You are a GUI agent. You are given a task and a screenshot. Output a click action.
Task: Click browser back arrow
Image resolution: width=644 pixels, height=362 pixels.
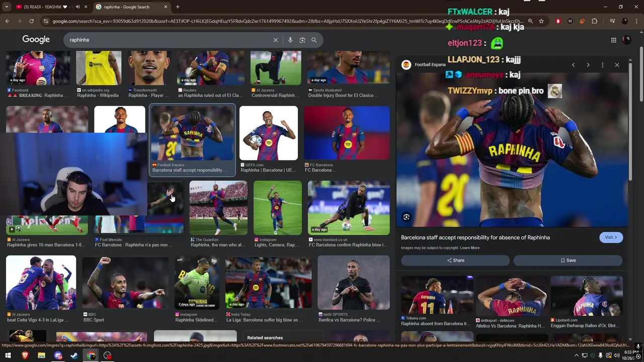point(7,21)
